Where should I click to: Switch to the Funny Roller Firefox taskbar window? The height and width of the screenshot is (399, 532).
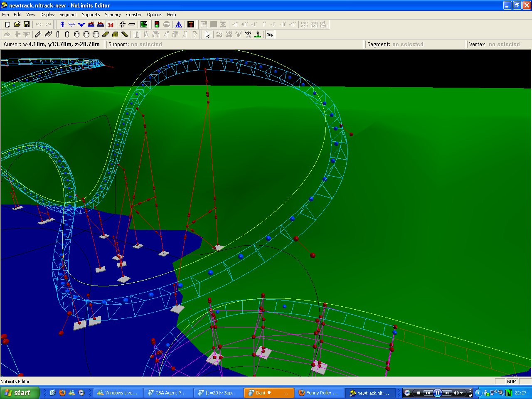319,393
